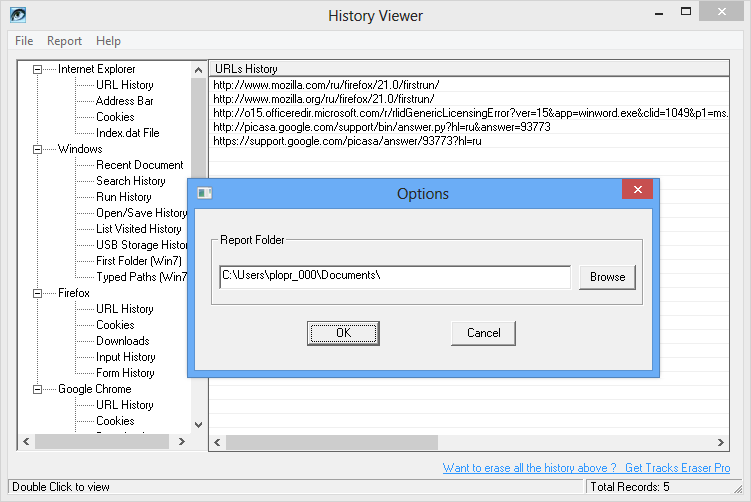Select Address Bar tree item
Image resolution: width=751 pixels, height=502 pixels.
coord(125,101)
